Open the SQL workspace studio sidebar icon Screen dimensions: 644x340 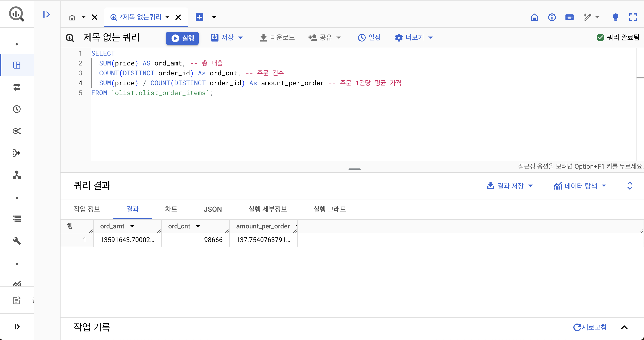(x=17, y=65)
